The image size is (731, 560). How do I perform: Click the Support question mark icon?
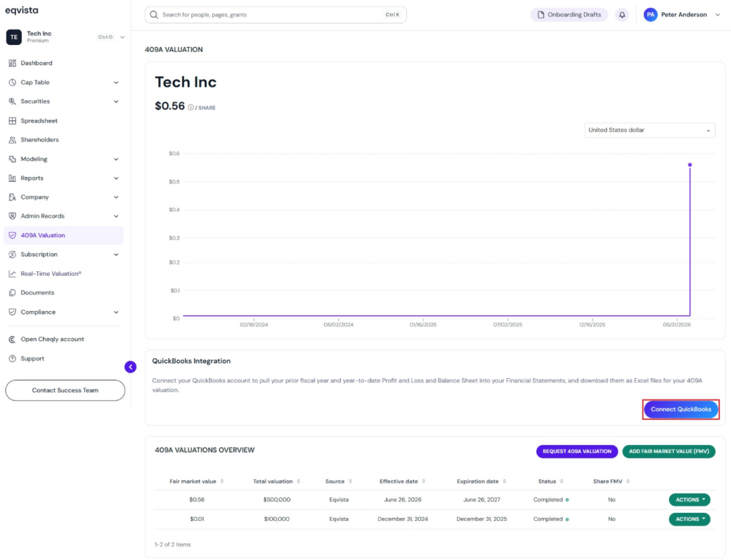[12, 359]
